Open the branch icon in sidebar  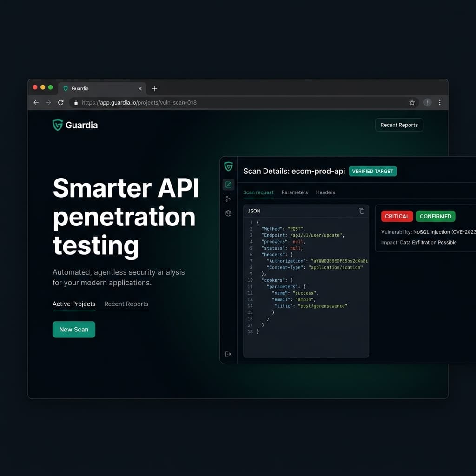click(x=228, y=199)
